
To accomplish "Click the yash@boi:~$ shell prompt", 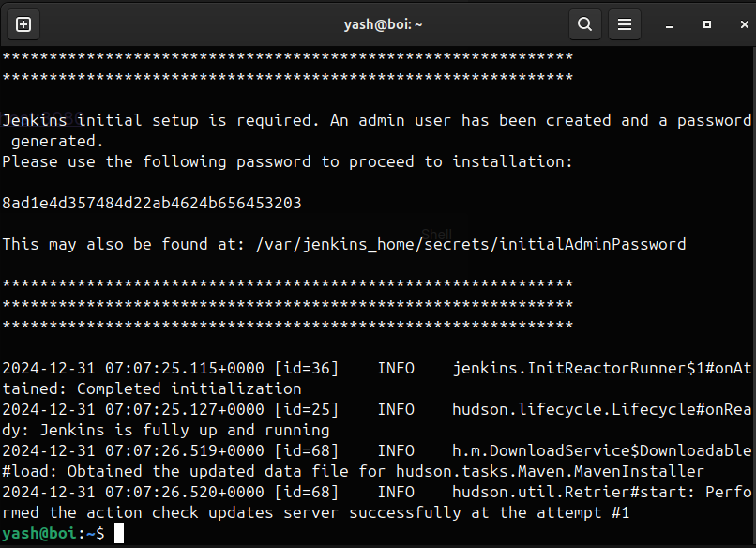I will pos(53,533).
